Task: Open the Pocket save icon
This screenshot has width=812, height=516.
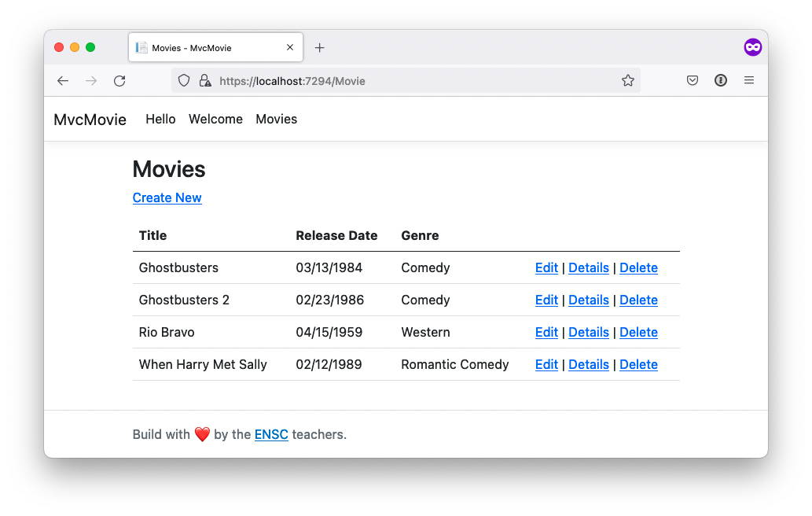Action: (693, 80)
